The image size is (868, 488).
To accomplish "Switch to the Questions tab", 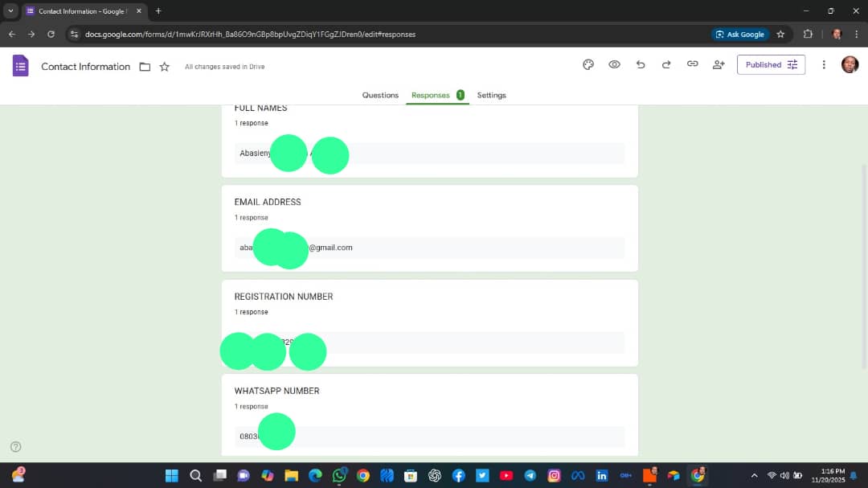I will [x=380, y=95].
